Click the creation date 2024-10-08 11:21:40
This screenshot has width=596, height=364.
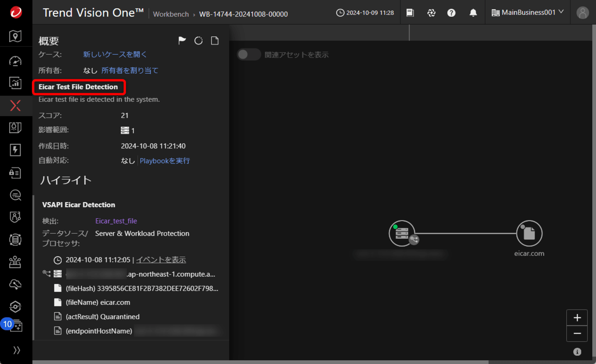[x=153, y=146]
